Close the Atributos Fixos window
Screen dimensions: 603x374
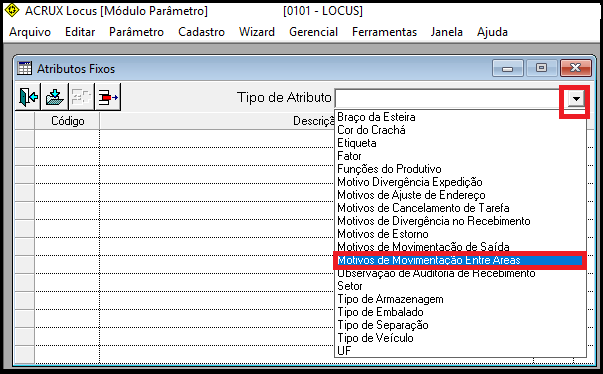click(575, 68)
